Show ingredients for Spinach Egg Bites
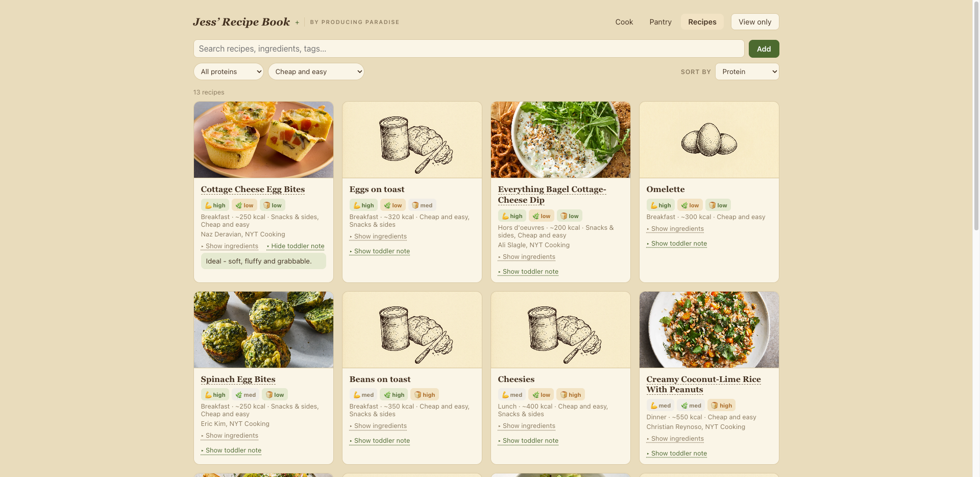This screenshot has width=980, height=477. tap(230, 436)
